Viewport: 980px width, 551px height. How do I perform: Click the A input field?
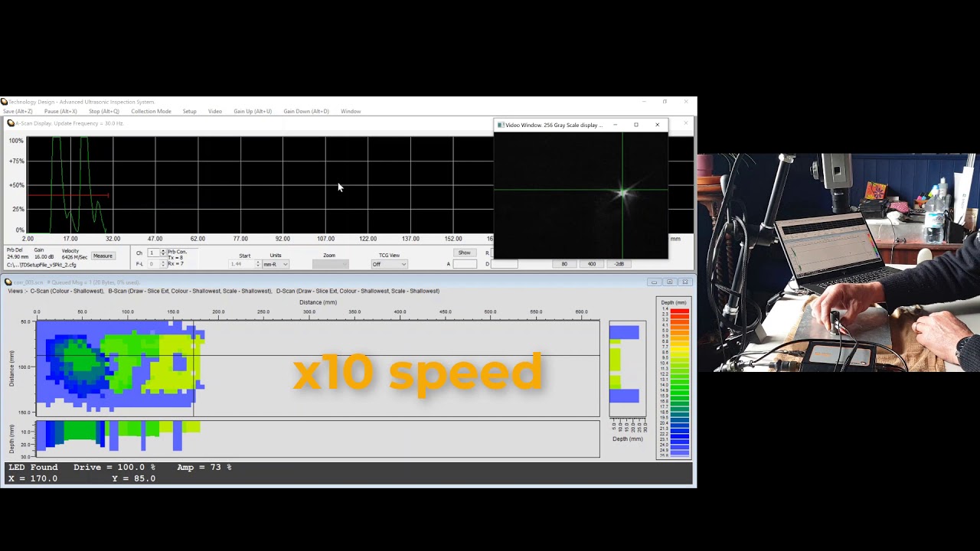465,264
